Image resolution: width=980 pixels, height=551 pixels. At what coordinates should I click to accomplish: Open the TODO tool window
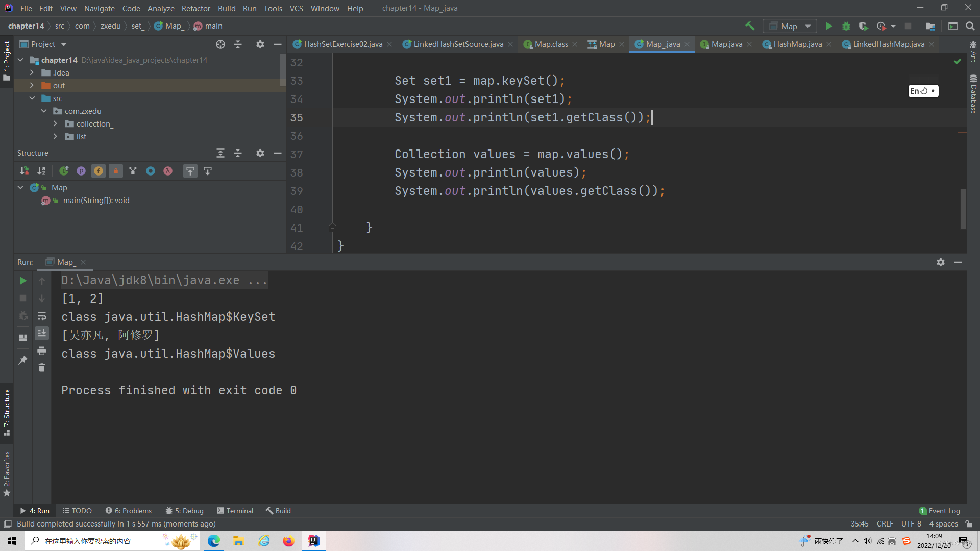pyautogui.click(x=77, y=511)
